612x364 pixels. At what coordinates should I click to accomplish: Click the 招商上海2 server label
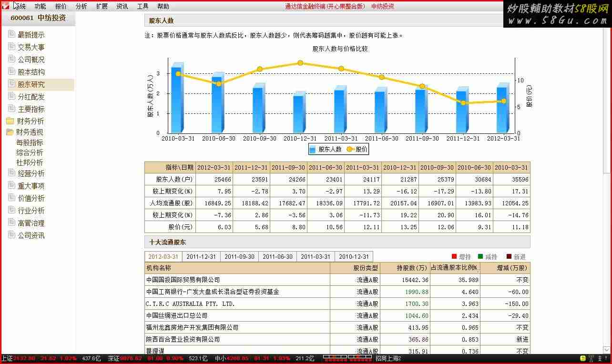388,358
